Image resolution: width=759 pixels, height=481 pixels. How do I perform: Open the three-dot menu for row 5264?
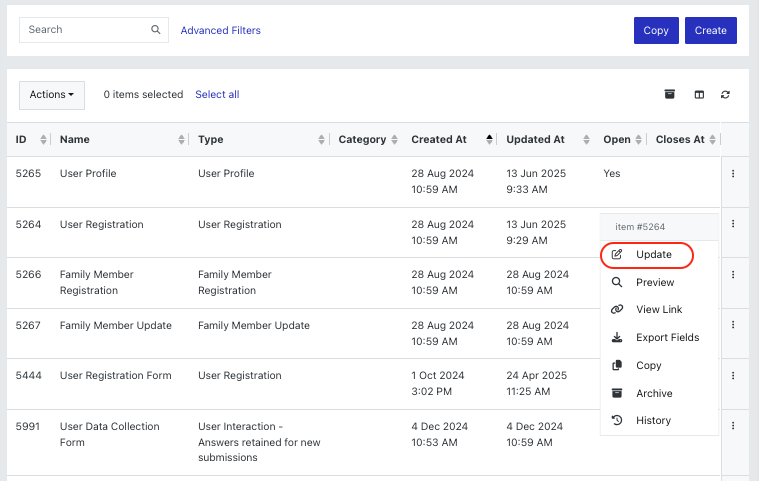click(733, 224)
